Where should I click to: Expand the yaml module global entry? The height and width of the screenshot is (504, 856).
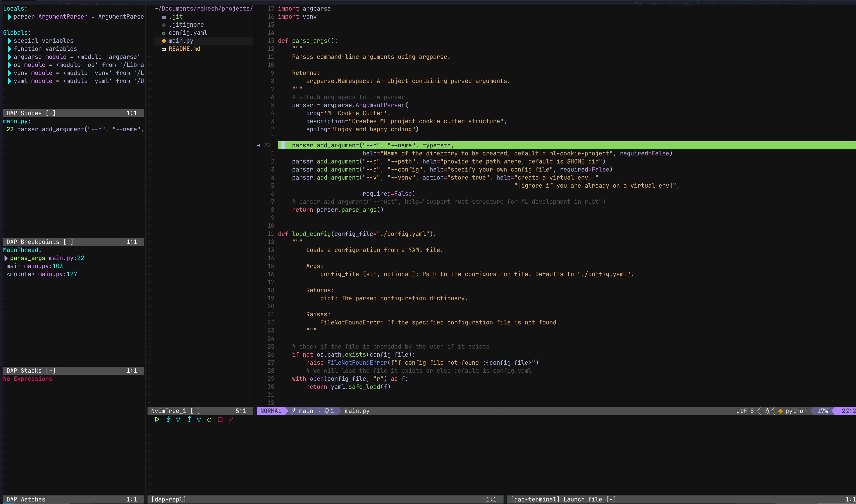[10, 81]
